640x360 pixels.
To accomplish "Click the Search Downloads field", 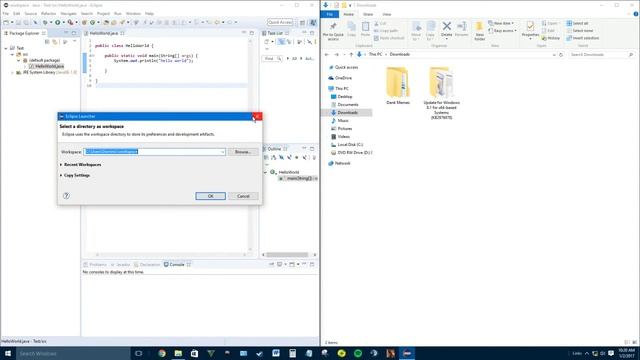I will (x=601, y=54).
